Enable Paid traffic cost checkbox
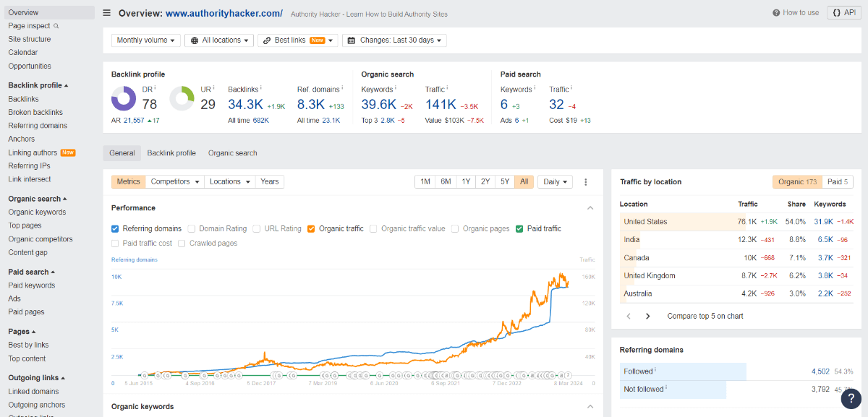 tap(115, 244)
